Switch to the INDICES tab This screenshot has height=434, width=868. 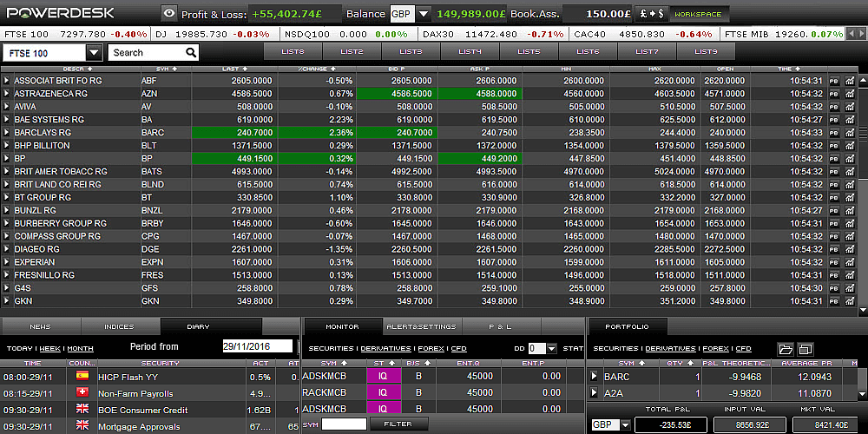point(120,326)
